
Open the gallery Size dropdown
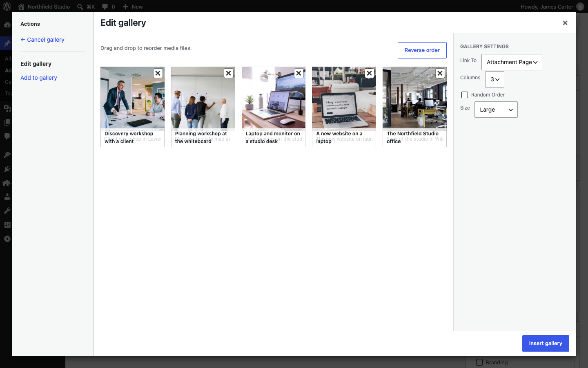coord(496,110)
